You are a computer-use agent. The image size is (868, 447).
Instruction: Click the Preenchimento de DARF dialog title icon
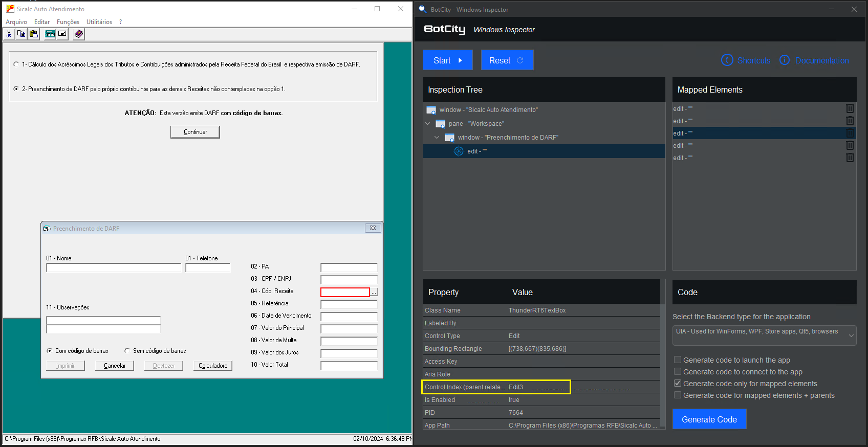(47, 229)
